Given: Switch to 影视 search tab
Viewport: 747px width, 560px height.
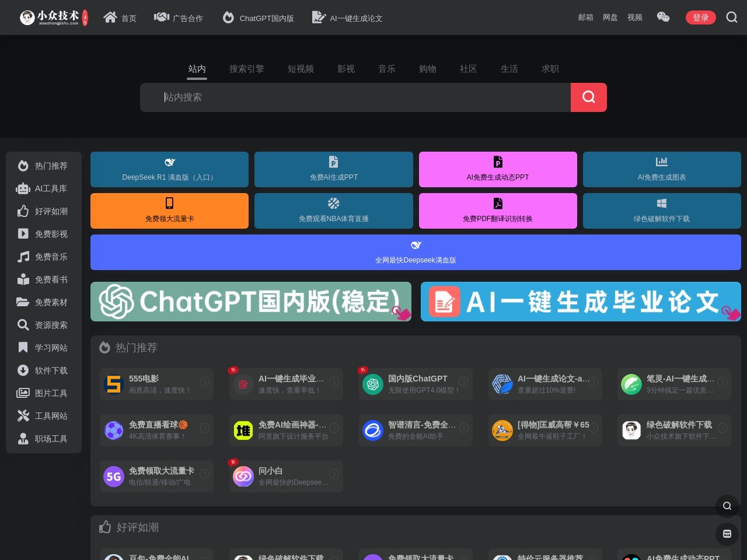Looking at the screenshot, I should 346,69.
